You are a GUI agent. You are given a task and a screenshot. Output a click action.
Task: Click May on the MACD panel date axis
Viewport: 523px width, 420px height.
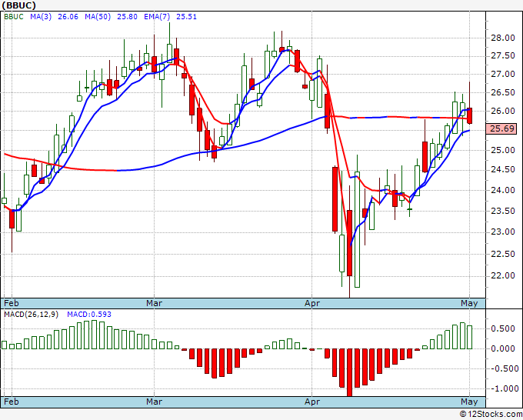(x=469, y=402)
